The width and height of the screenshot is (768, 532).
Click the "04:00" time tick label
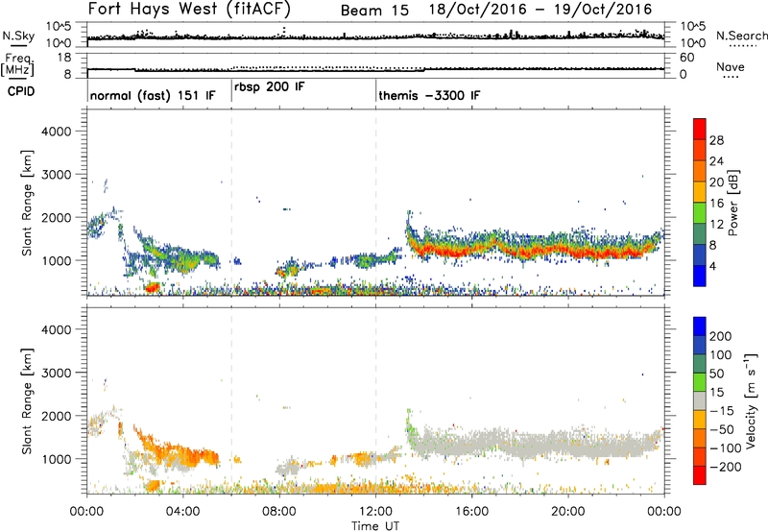pyautogui.click(x=182, y=512)
